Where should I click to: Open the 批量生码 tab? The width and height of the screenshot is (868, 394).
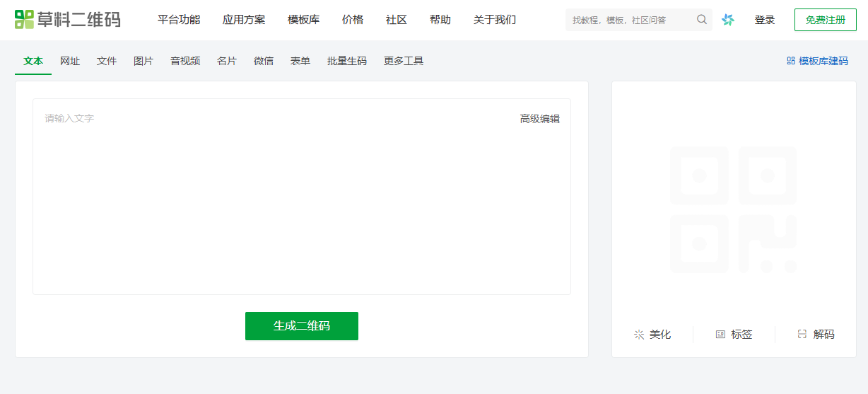pyautogui.click(x=347, y=61)
